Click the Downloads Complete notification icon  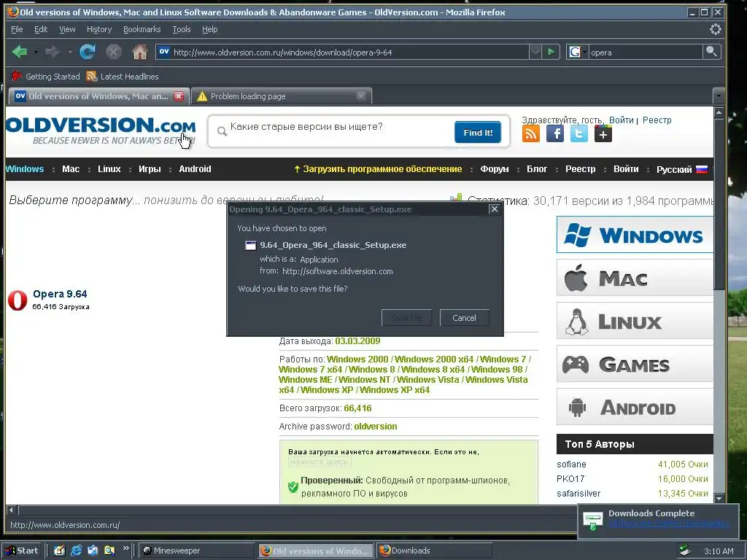click(x=593, y=521)
